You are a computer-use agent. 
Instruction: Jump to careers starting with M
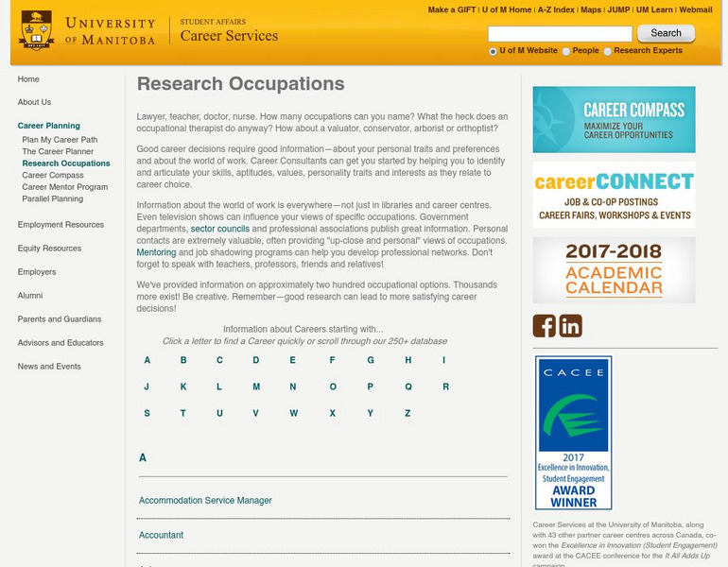(256, 387)
